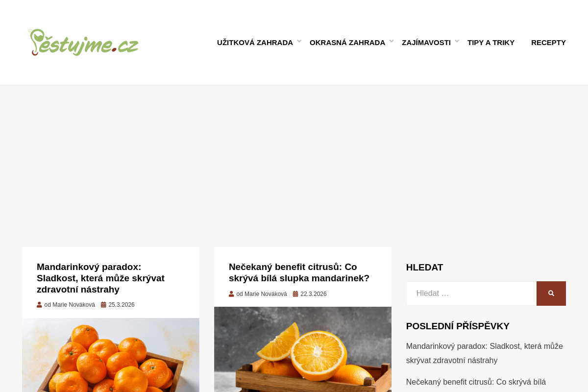Open the Okrasná zahrada menu link
This screenshot has height=392, width=588.
[347, 43]
